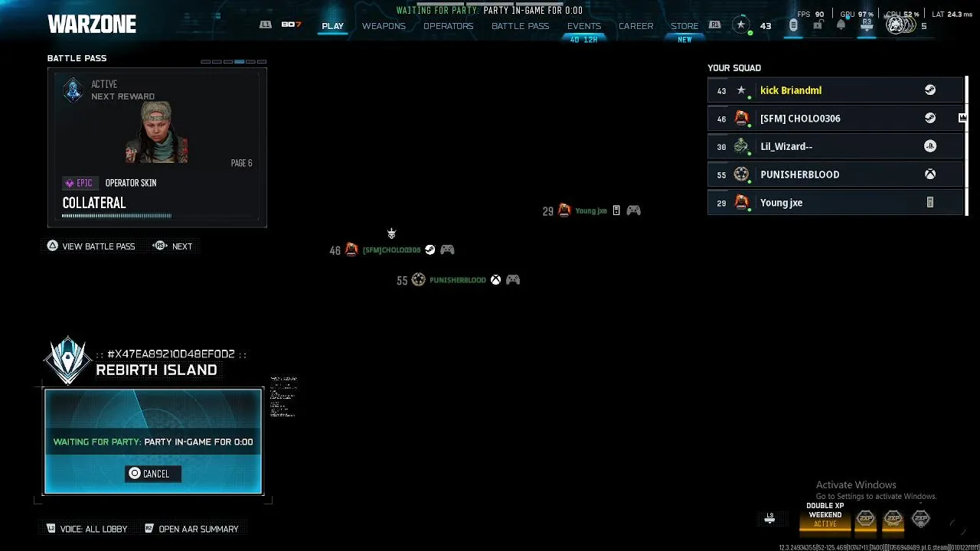Click REBIRTH ISLAND mode title
Viewport: 980px width, 551px height.
[x=156, y=370]
